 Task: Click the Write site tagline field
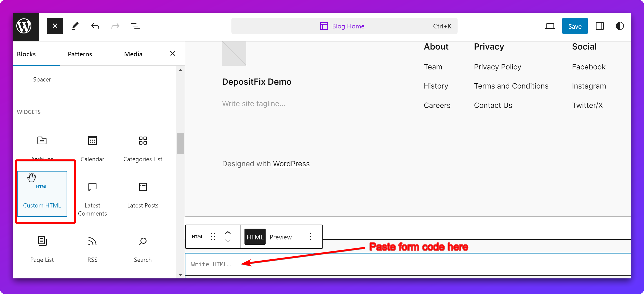254,104
